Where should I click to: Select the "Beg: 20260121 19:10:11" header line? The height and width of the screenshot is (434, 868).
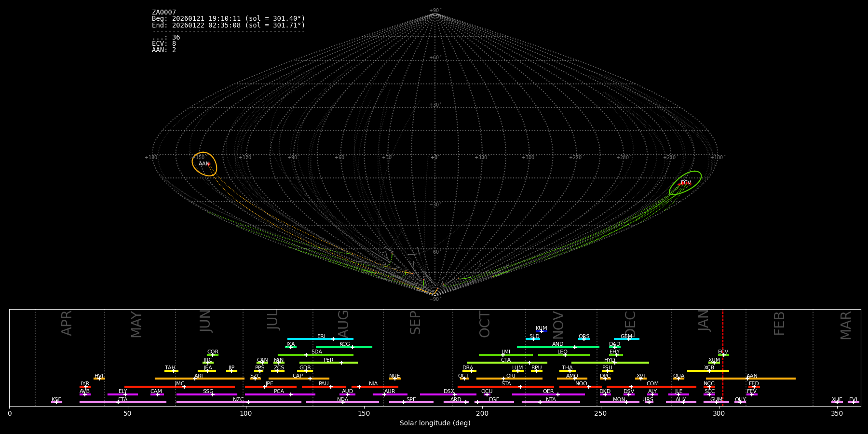229,19
